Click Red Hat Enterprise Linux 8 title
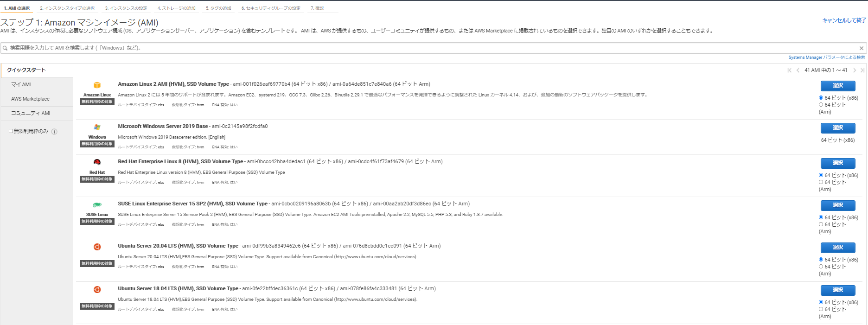Image resolution: width=868 pixels, height=325 pixels. coord(180,162)
